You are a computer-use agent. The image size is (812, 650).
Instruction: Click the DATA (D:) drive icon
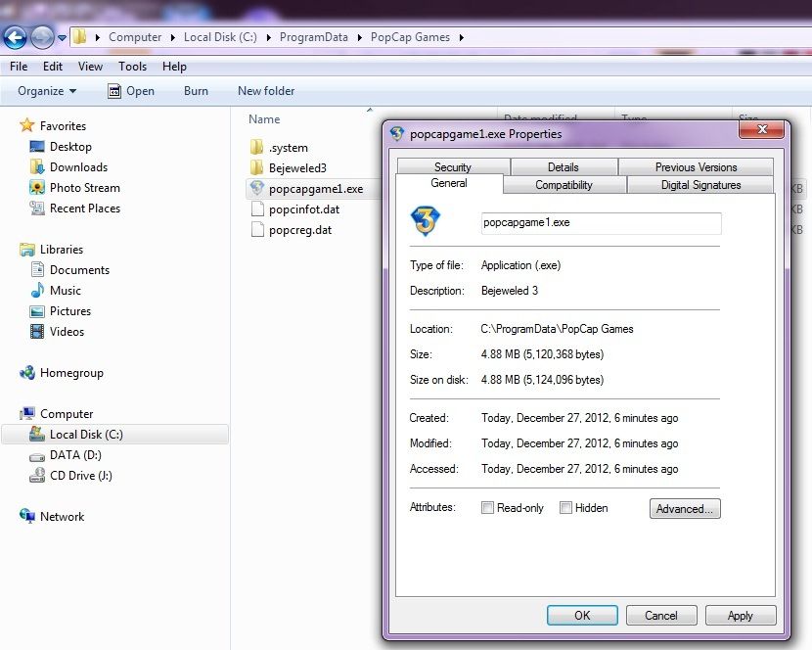pyautogui.click(x=37, y=456)
